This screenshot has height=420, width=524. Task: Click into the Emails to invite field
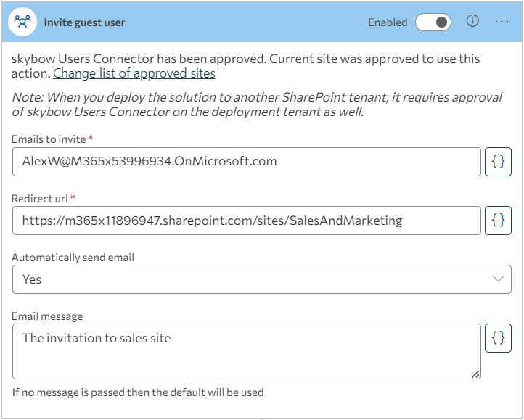[247, 162]
